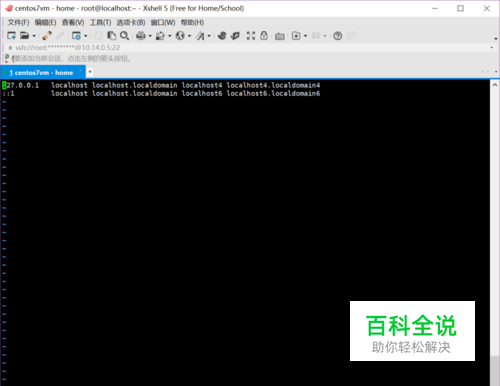Click the grayed-out Reconnect icon
The width and height of the screenshot is (500, 386).
coord(61,35)
